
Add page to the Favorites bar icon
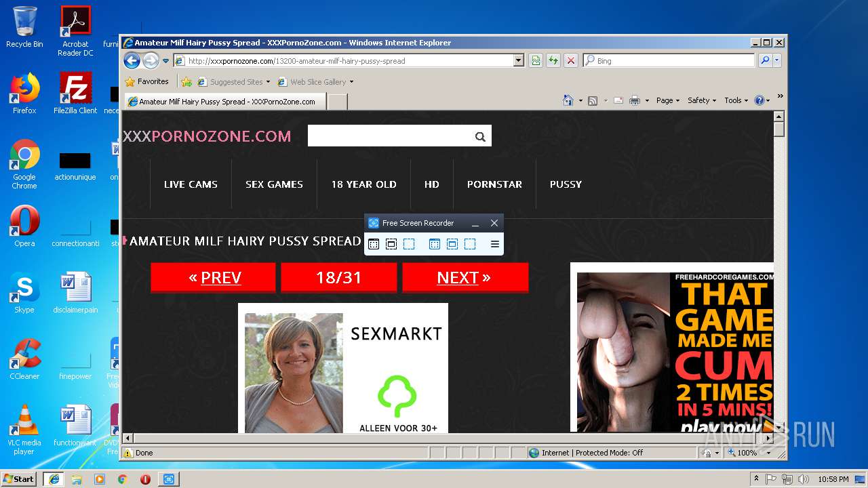click(186, 81)
